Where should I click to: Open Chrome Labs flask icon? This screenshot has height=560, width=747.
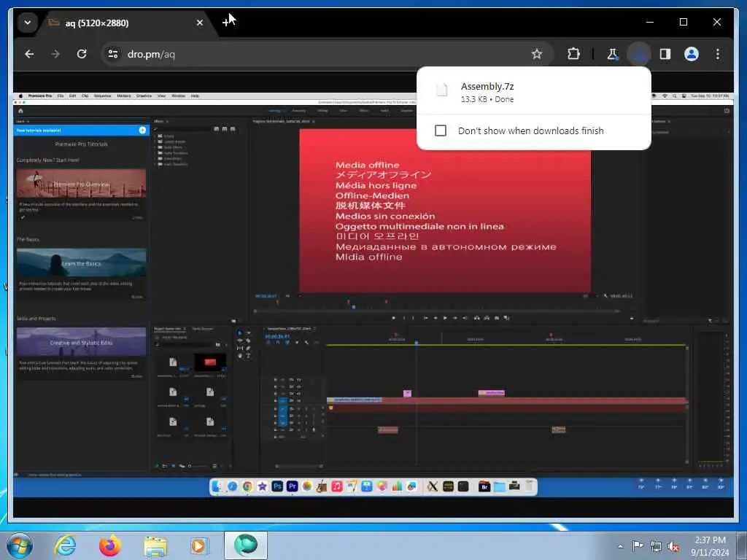pyautogui.click(x=613, y=54)
